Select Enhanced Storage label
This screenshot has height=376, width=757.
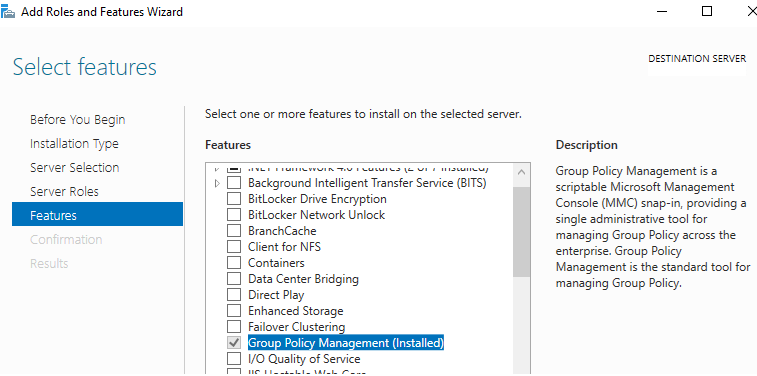point(295,311)
